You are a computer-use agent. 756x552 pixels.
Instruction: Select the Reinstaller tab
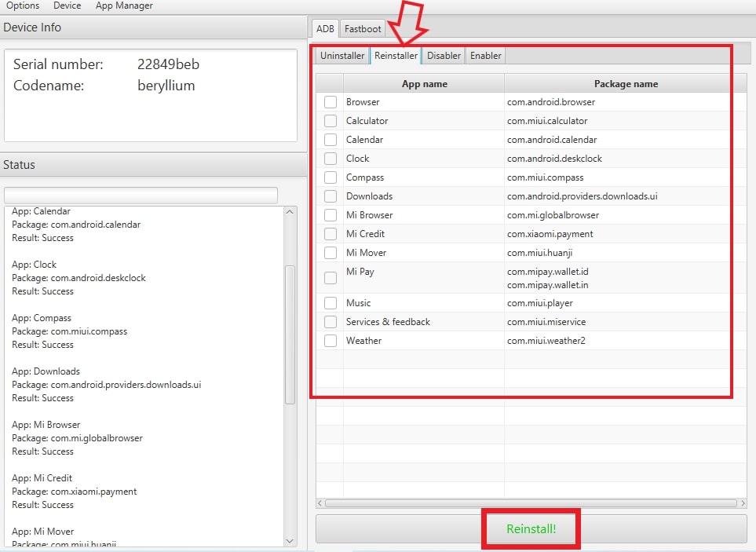396,56
